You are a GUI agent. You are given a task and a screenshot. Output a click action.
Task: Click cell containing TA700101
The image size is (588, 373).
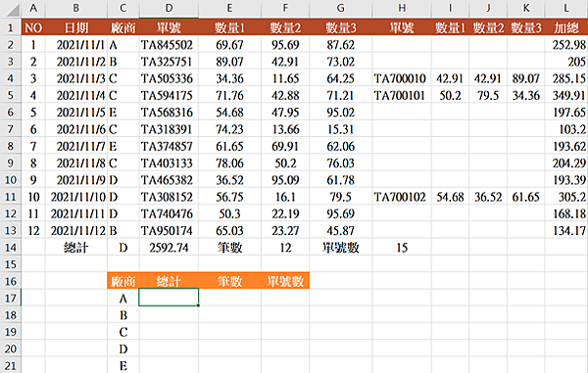pos(402,96)
